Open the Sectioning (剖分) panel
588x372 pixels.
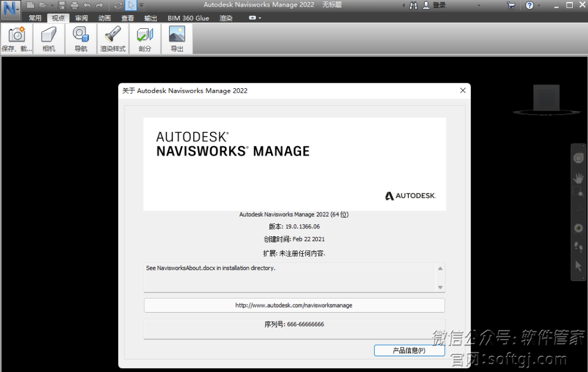pos(145,39)
